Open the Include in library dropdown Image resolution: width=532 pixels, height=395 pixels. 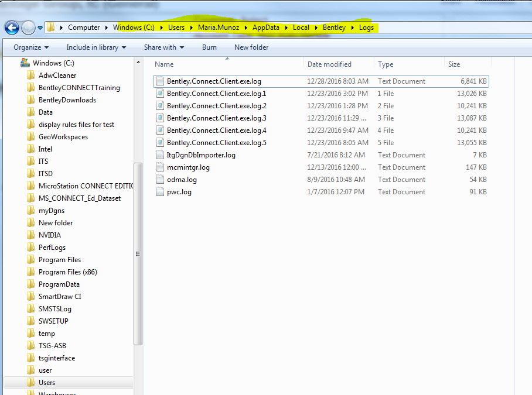point(96,47)
